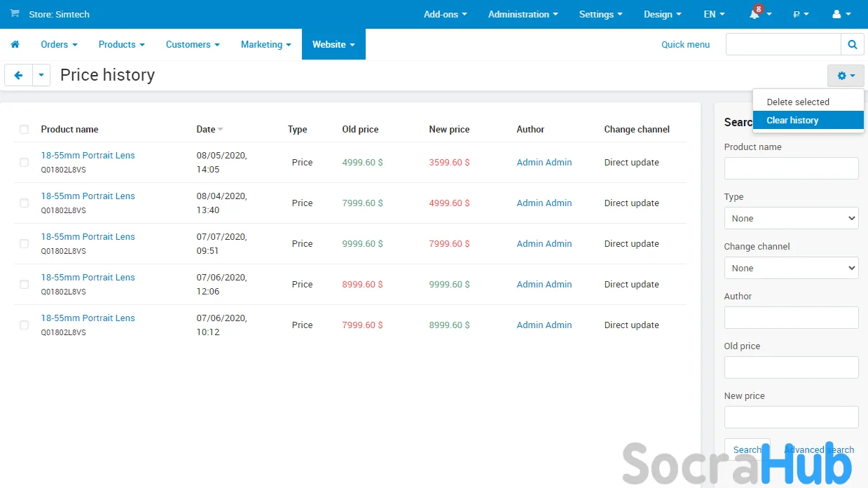Click the shopping cart store icon
Screen dimensions: 868x488
[15, 14]
